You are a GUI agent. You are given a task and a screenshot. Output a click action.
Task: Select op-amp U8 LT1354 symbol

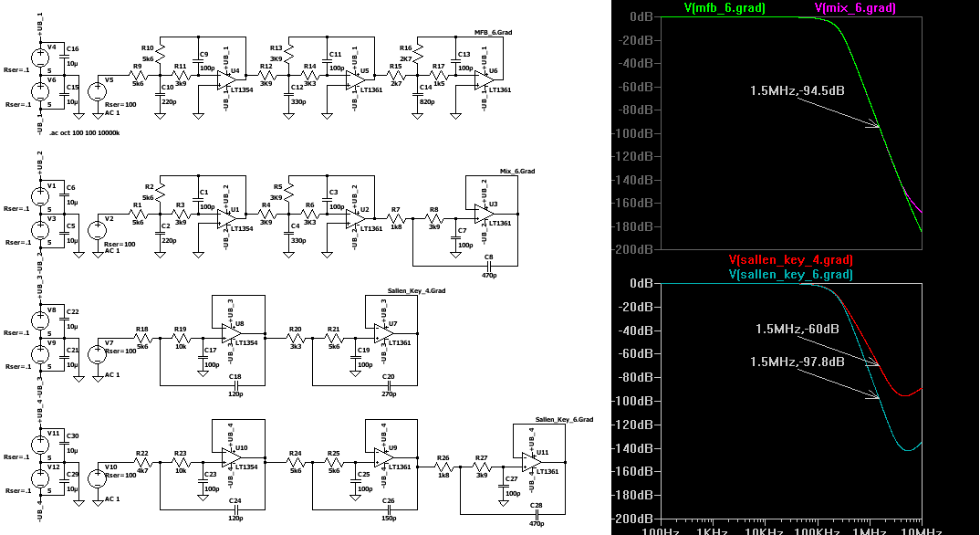230,332
